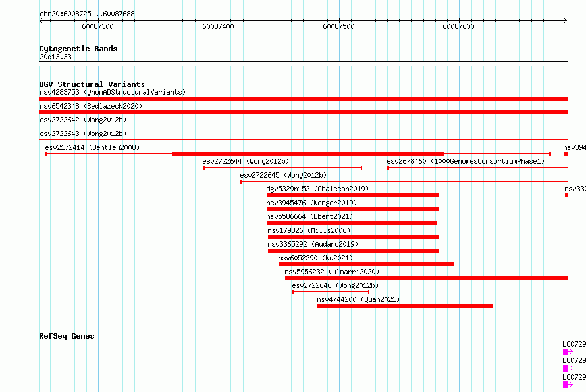Viewport: 586px width, 392px height.
Task: Open the esv2722643 (Wong2012b) label
Action: click(x=83, y=134)
